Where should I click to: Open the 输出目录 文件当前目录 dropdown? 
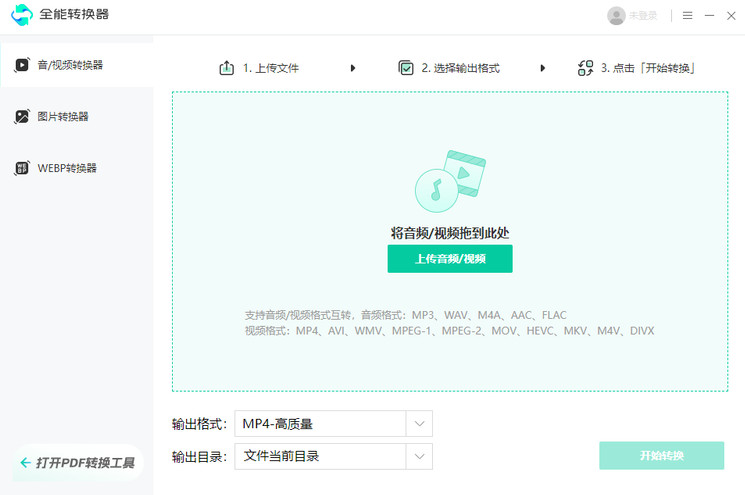(x=420, y=457)
